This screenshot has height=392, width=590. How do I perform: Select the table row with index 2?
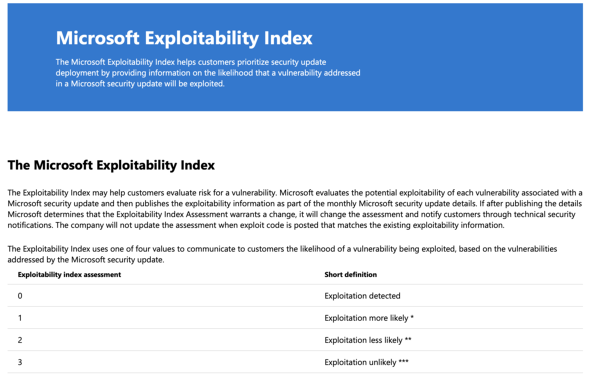point(295,340)
